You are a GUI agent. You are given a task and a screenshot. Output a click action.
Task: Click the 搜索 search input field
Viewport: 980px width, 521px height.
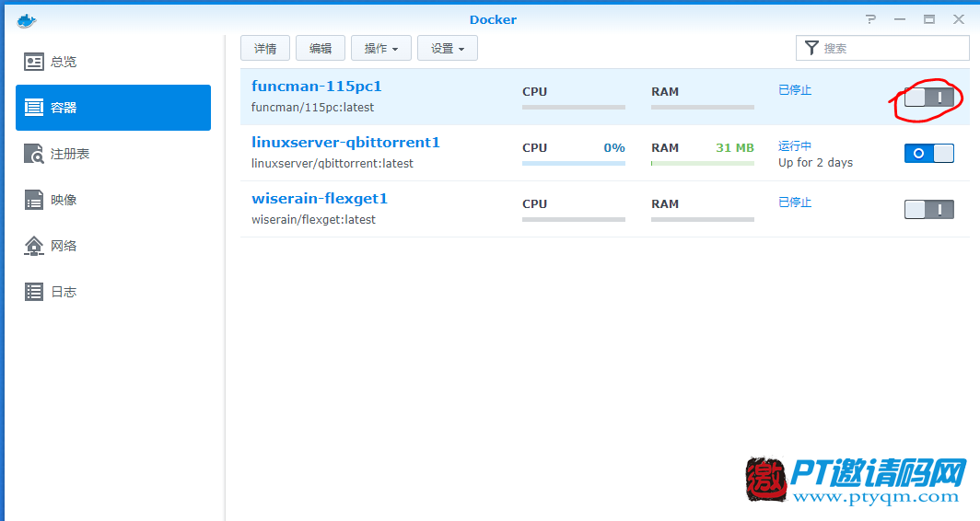tap(882, 48)
